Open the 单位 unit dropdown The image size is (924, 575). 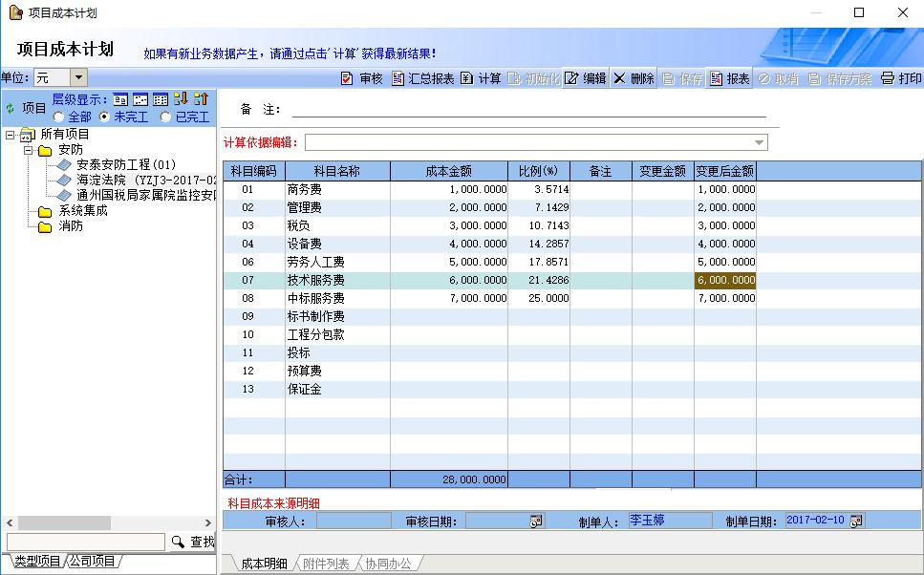(x=78, y=77)
